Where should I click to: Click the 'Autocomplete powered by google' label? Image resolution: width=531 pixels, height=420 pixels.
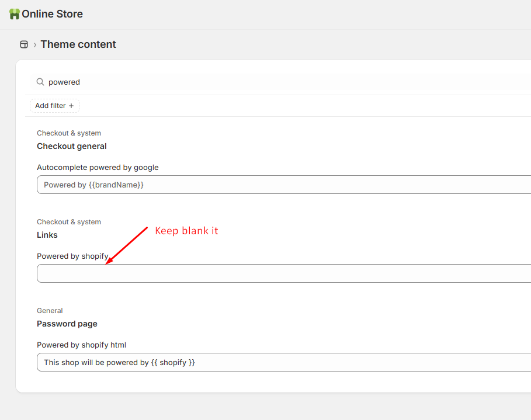pos(98,167)
